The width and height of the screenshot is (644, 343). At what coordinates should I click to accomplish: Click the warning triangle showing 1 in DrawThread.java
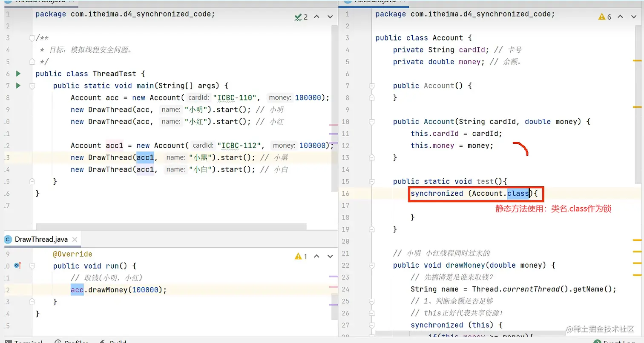pos(301,257)
